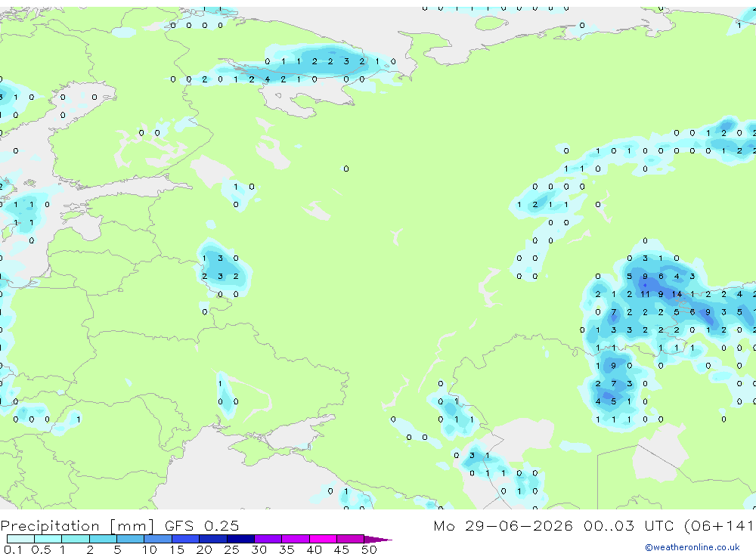
Task: Click the '10' legend scale label
Action: tap(150, 549)
